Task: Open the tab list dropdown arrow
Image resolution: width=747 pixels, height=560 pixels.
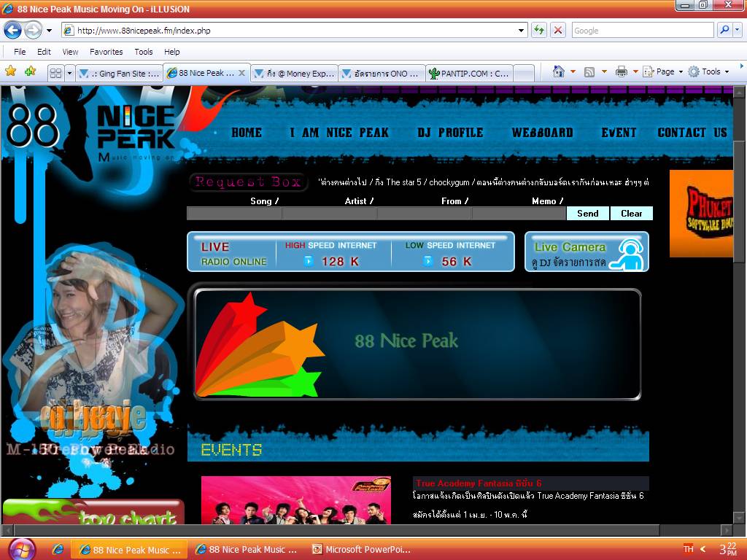Action: 69,73
